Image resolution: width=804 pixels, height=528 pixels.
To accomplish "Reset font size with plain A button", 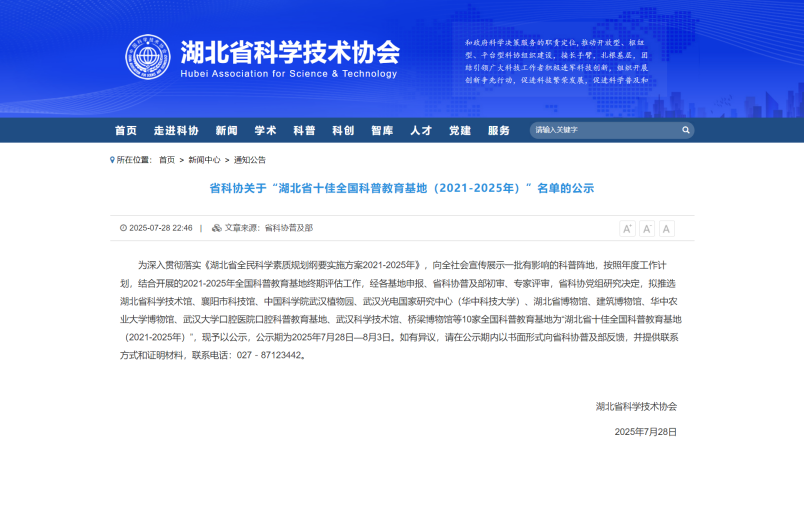I will coord(666,229).
